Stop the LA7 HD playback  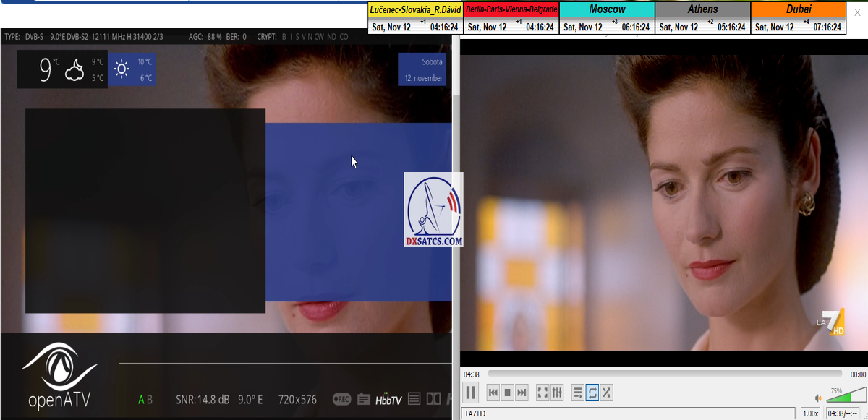508,393
